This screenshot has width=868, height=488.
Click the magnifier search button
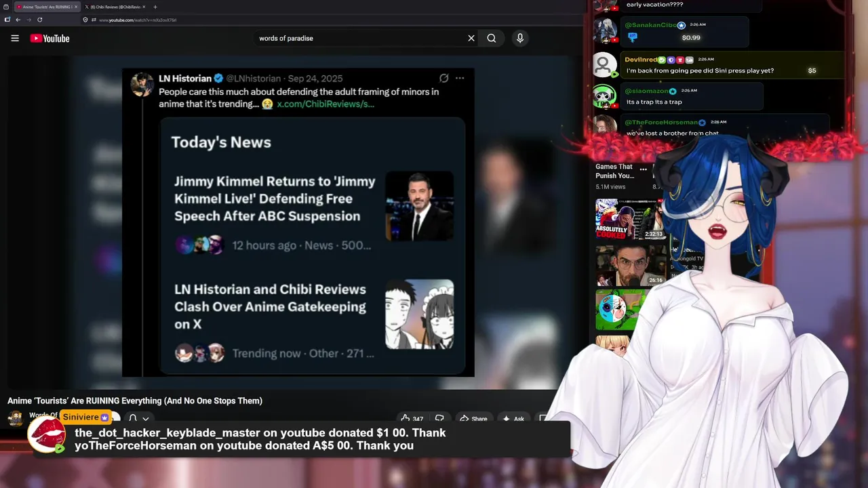coord(492,39)
